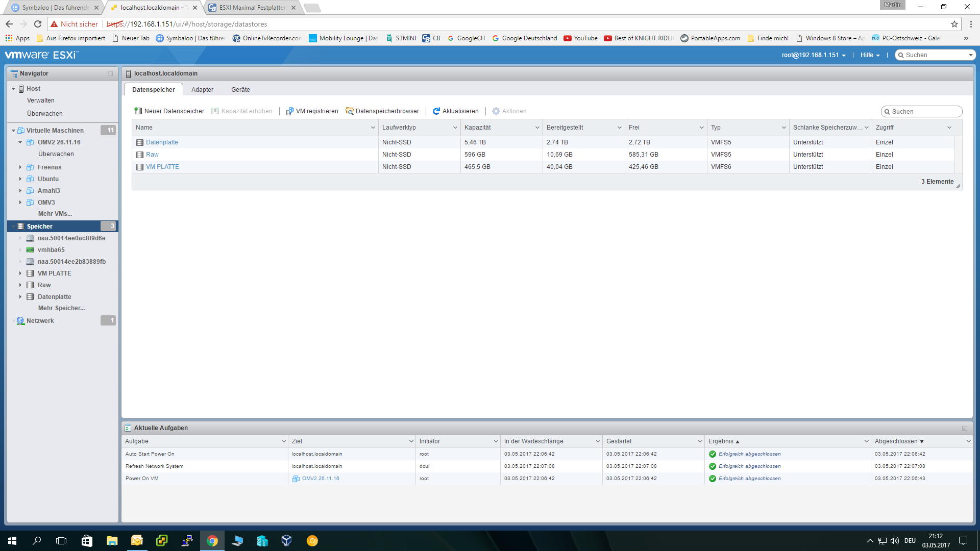Expand the Ubuntu VM tree node
980x551 pixels.
point(20,179)
